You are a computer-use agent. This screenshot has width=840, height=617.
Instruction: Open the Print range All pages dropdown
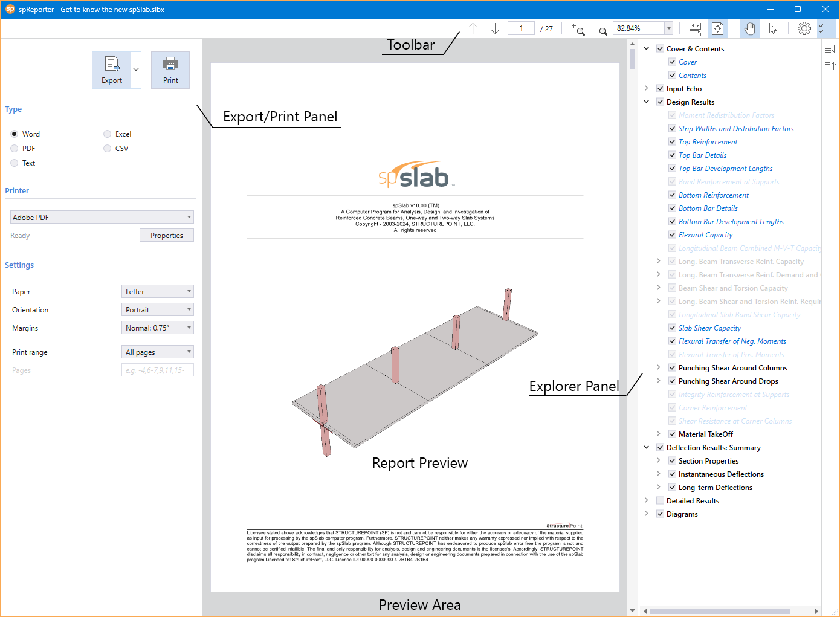coord(158,352)
